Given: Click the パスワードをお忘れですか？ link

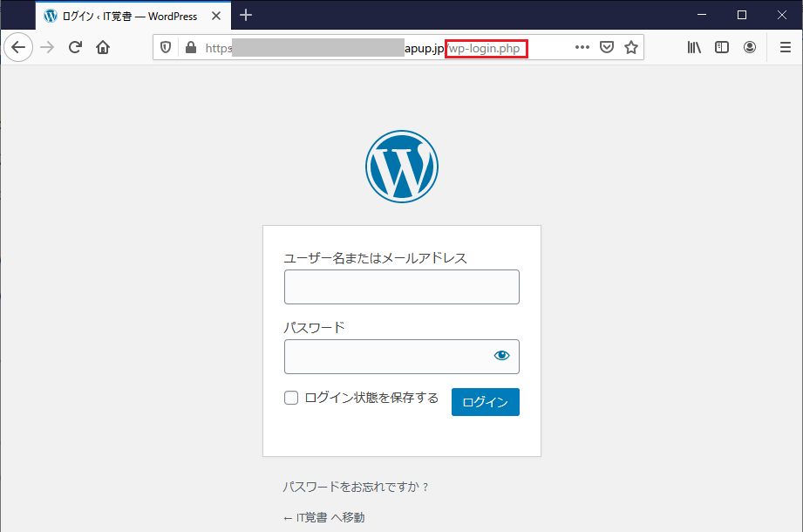Looking at the screenshot, I should tap(356, 488).
